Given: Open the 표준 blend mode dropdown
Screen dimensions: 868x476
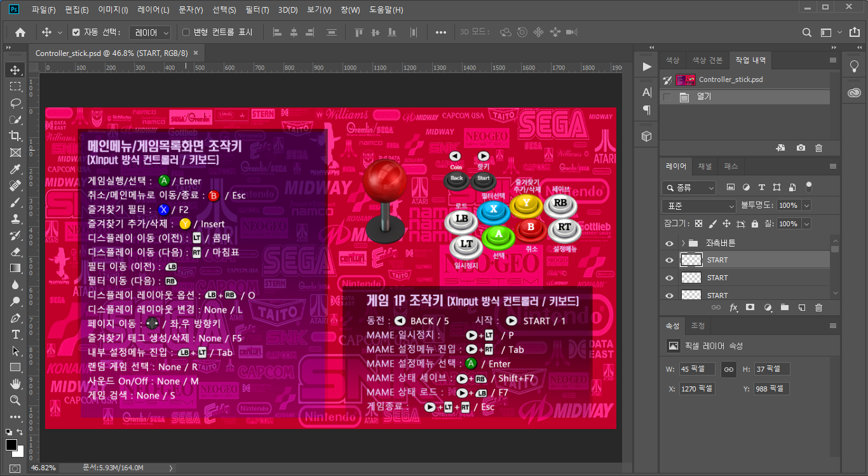Looking at the screenshot, I should pos(698,206).
